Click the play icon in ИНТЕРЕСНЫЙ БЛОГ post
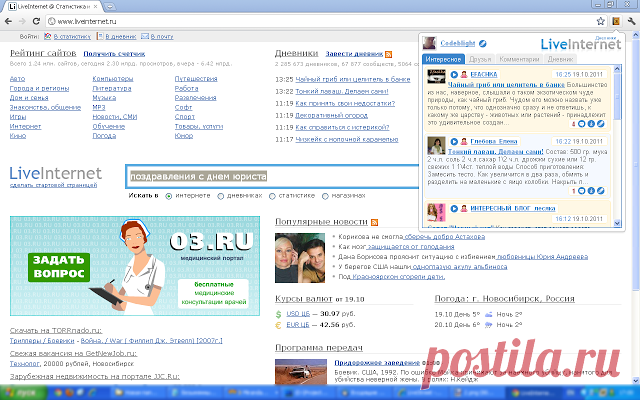Screen dimensions: 640x400 (x=454, y=208)
